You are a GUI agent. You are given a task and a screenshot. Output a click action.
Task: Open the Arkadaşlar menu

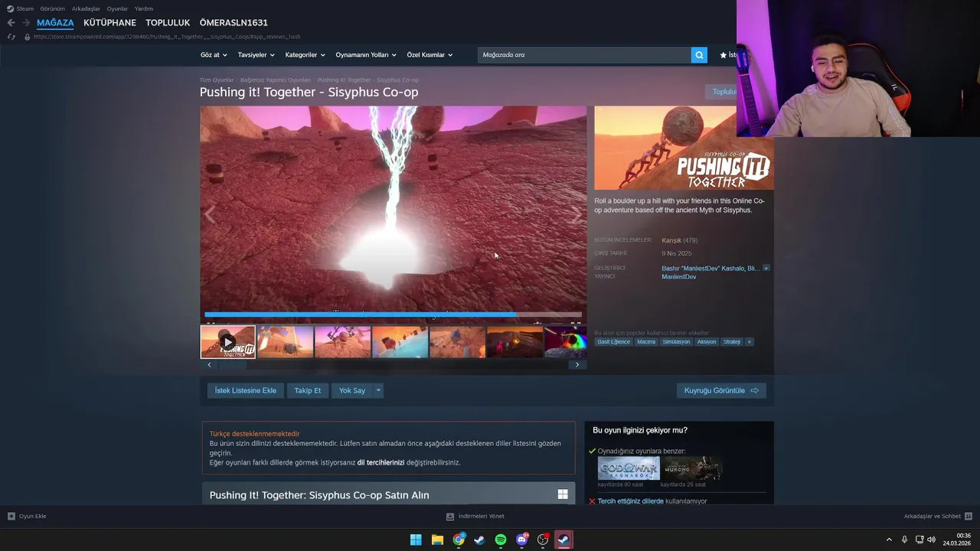[86, 8]
